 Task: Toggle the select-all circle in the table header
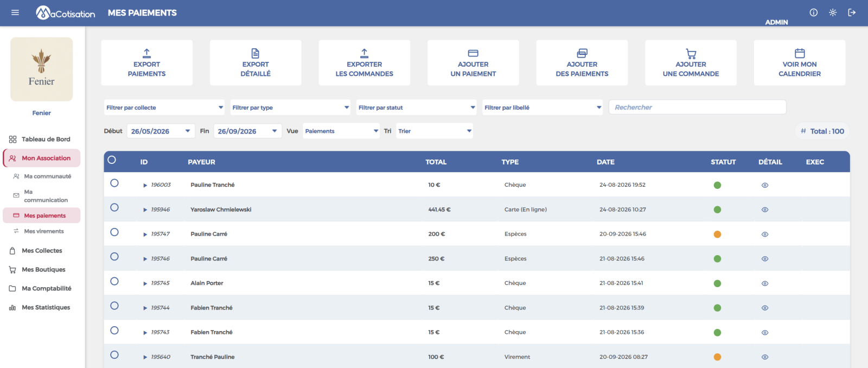tap(112, 160)
